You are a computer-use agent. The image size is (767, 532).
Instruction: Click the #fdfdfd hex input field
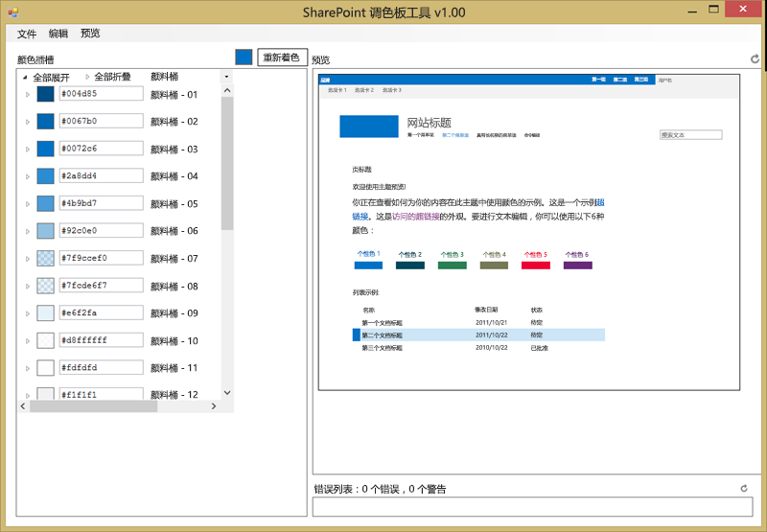(102, 367)
